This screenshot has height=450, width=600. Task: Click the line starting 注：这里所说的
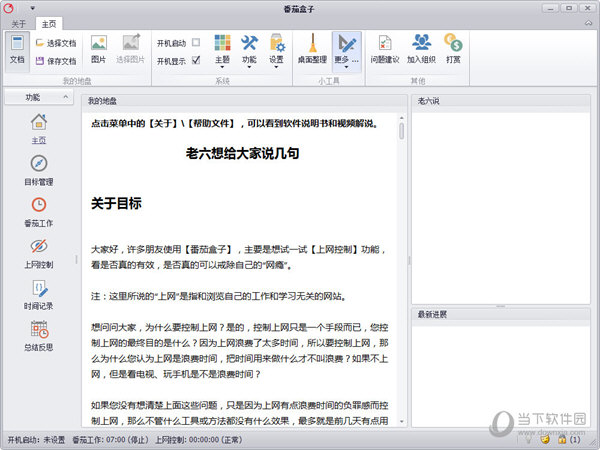click(218, 296)
